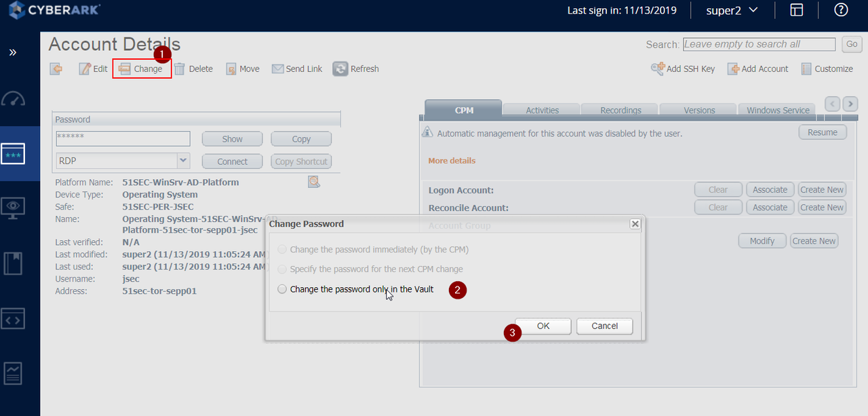
Task: Switch to the Activities tab
Action: tap(542, 110)
